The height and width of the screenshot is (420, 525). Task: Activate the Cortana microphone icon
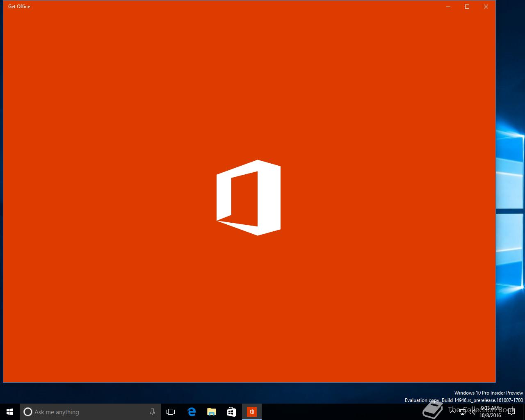point(152,412)
